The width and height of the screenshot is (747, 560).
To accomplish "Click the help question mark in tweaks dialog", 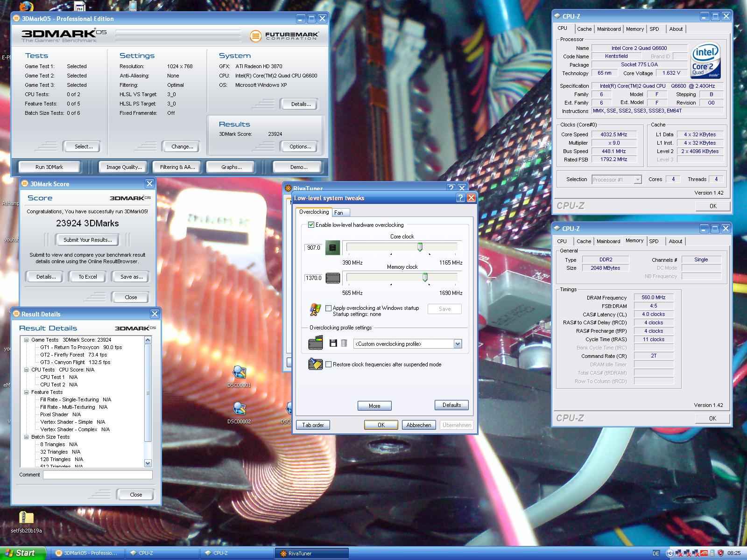I will click(460, 198).
